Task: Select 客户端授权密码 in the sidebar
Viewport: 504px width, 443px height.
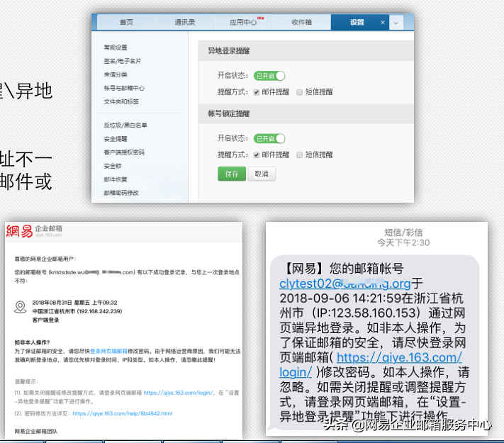Action: coord(124,152)
